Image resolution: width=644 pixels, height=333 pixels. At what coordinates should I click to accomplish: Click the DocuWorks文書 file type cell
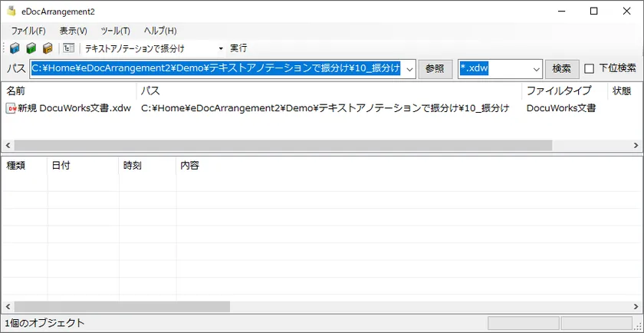click(561, 108)
